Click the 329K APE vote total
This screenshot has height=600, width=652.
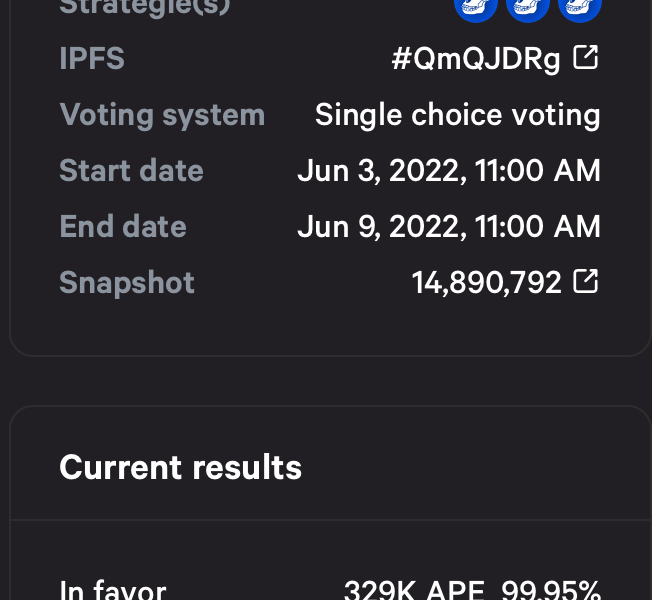pos(415,590)
